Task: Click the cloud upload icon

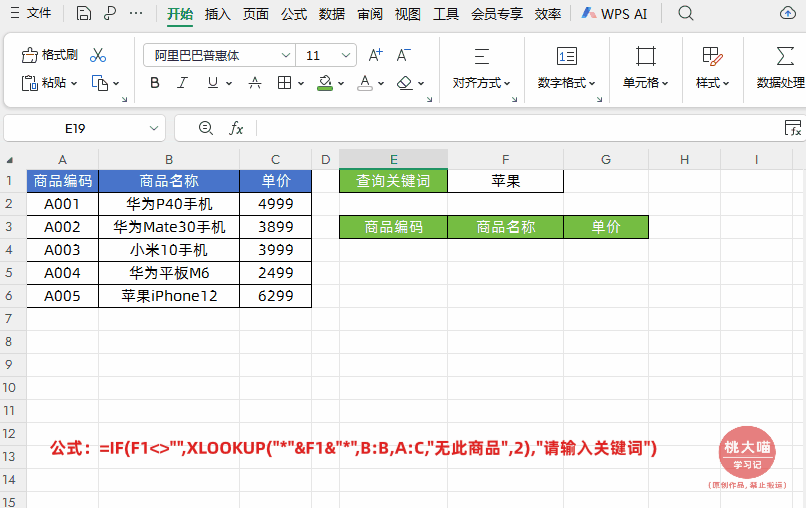Action: [x=787, y=13]
